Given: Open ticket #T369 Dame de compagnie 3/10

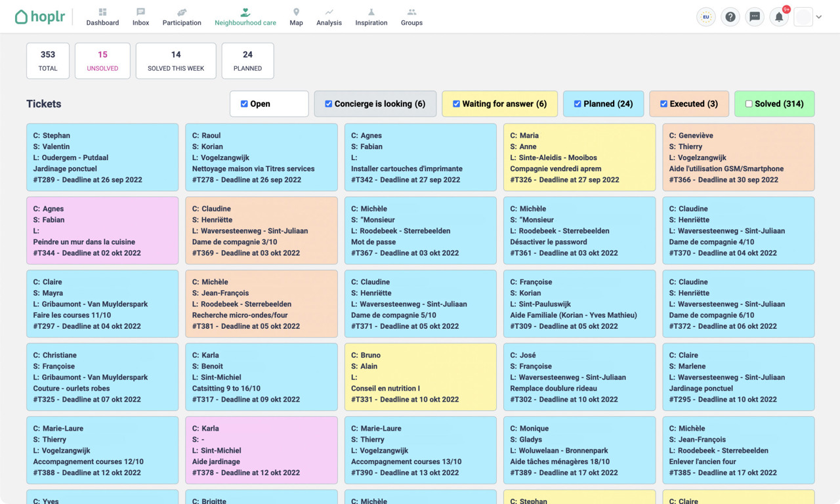Looking at the screenshot, I should (261, 230).
